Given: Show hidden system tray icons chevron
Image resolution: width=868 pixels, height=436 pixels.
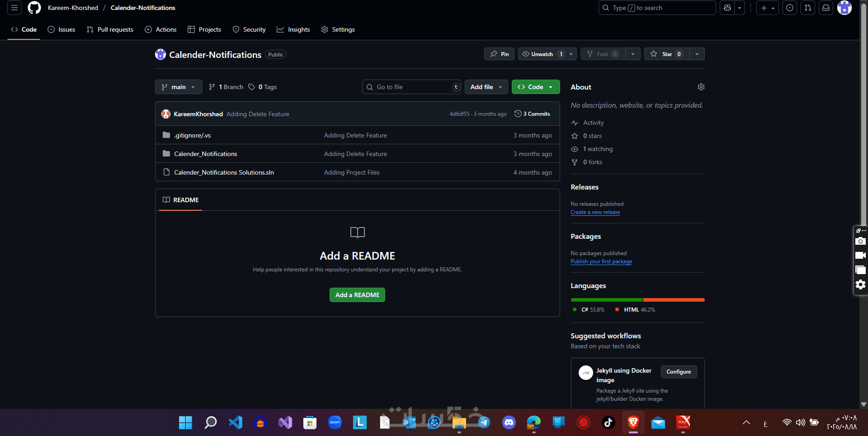Looking at the screenshot, I should 746,422.
